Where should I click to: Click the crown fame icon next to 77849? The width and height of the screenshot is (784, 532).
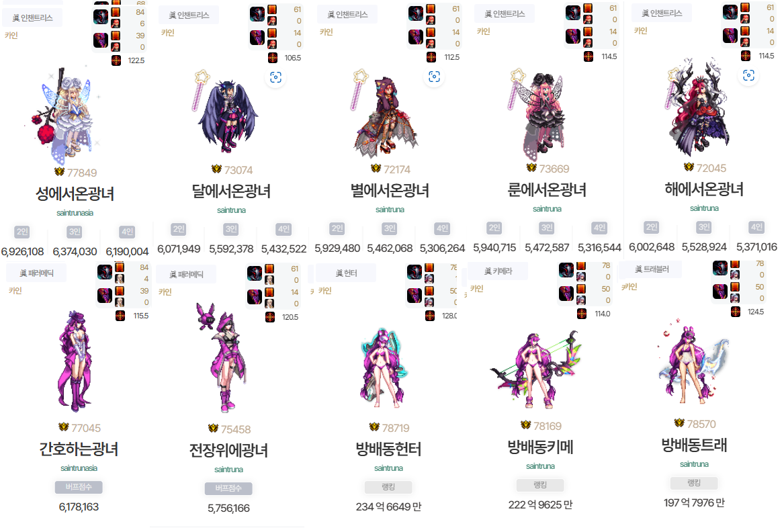60,172
